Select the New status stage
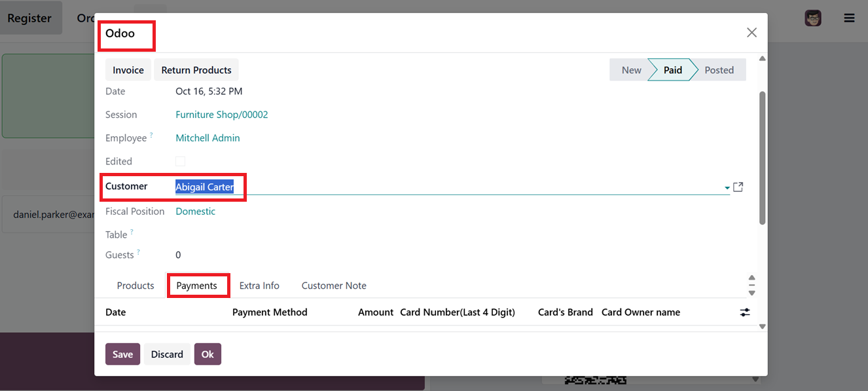This screenshot has height=391, width=868. (631, 70)
